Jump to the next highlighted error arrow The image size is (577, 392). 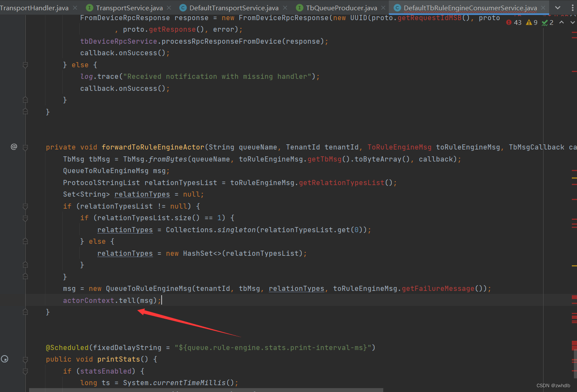click(x=573, y=22)
